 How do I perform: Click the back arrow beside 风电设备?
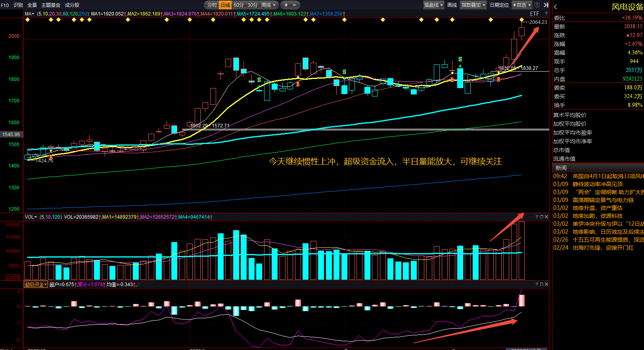pos(556,7)
